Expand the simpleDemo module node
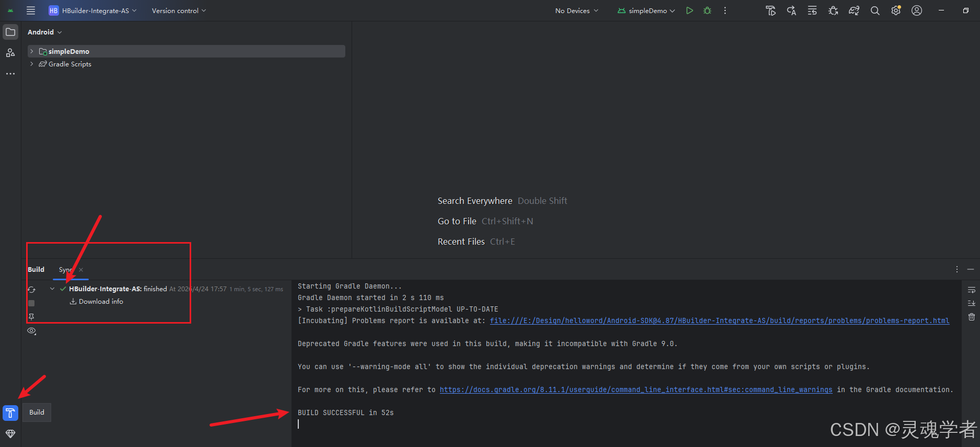 (x=32, y=51)
